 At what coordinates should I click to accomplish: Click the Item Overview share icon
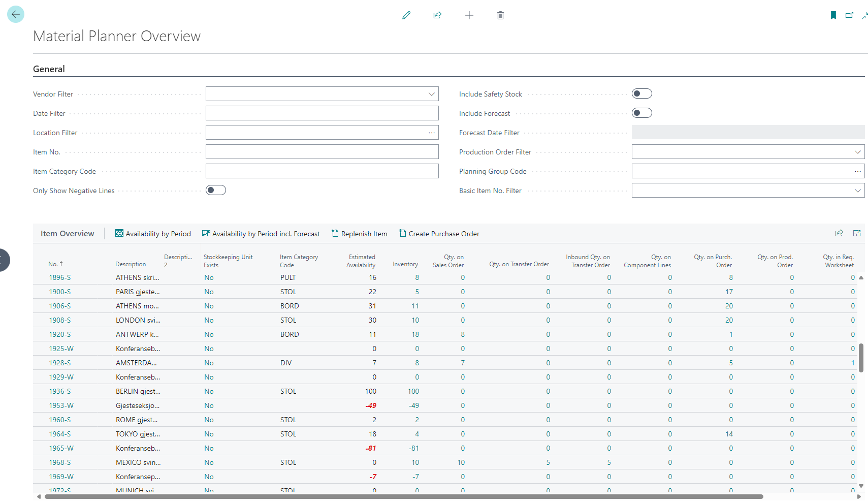(839, 233)
